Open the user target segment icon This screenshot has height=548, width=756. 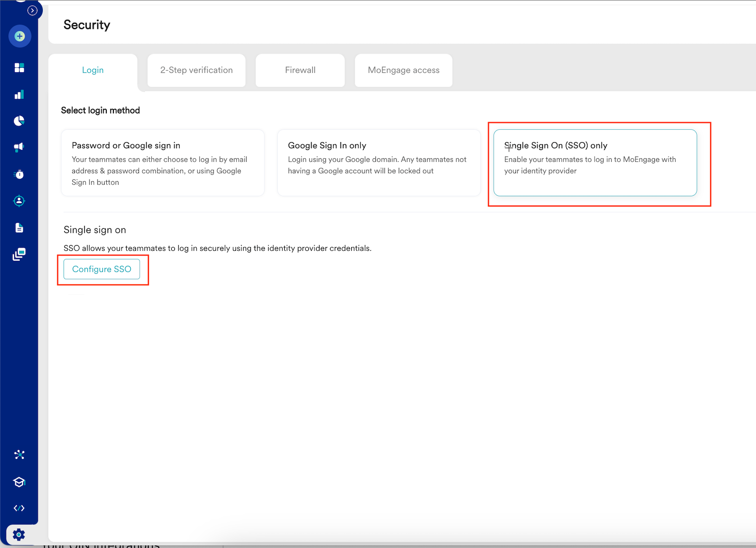tap(19, 201)
